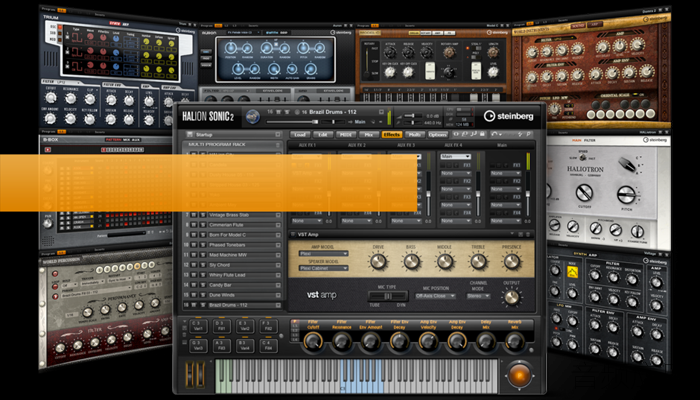Click the Cutoff knob in Haliotron window

click(584, 193)
